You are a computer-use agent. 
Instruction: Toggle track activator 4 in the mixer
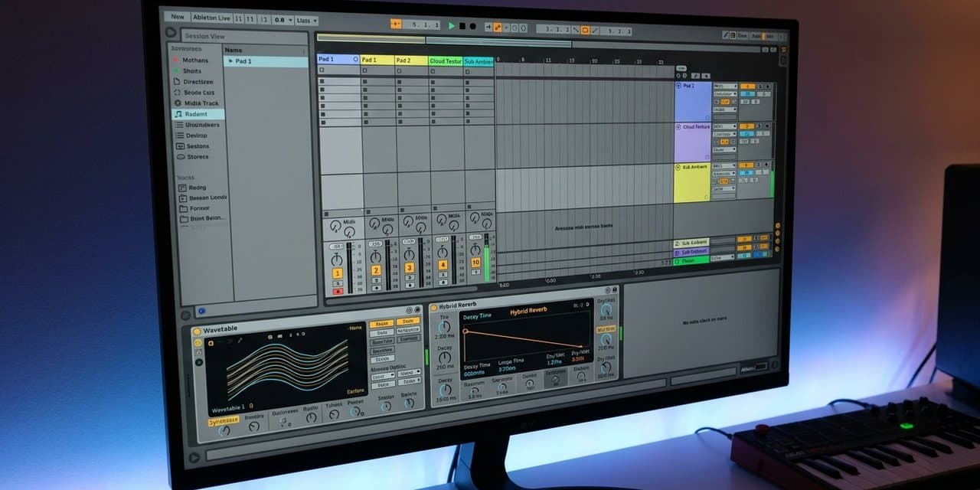tap(443, 266)
